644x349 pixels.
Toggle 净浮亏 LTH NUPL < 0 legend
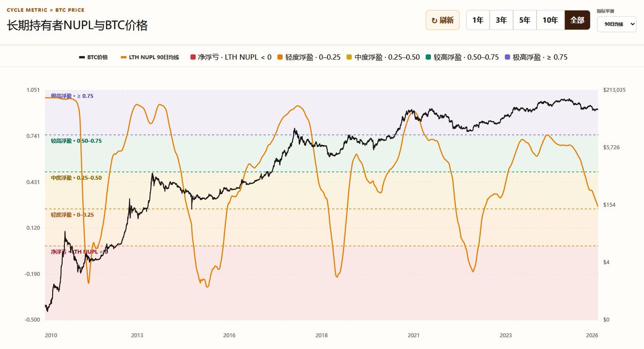(x=231, y=57)
